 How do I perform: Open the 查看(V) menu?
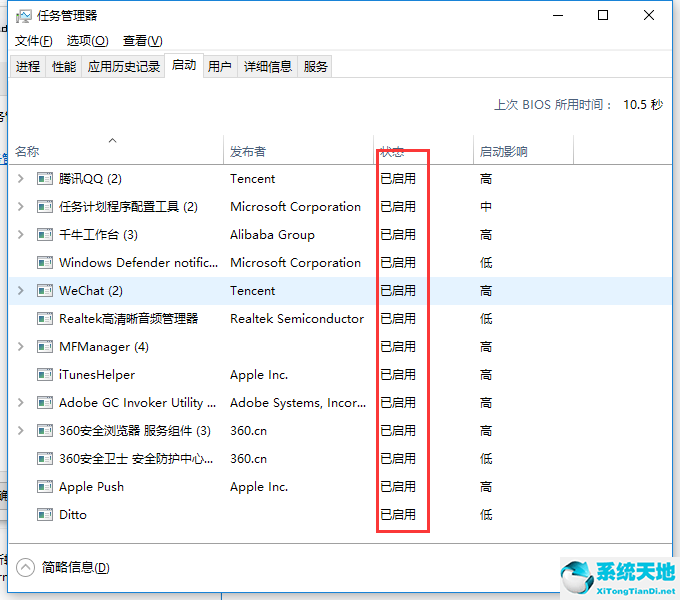143,41
